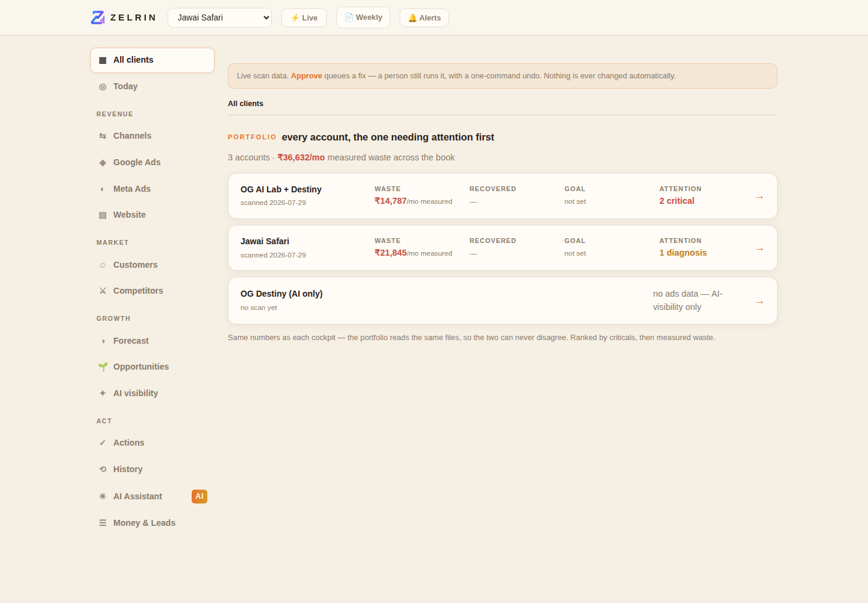The height and width of the screenshot is (603, 868).
Task: Click the All clients grid icon
Action: point(102,60)
